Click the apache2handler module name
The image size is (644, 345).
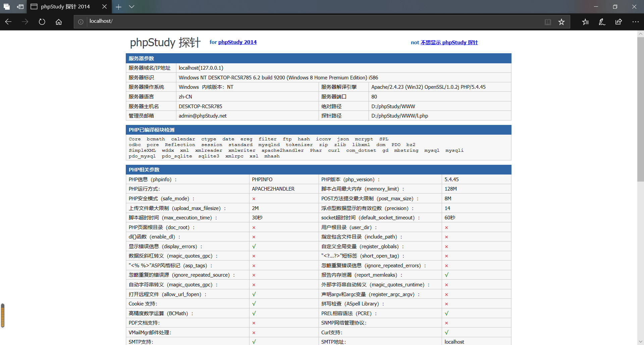click(x=283, y=151)
